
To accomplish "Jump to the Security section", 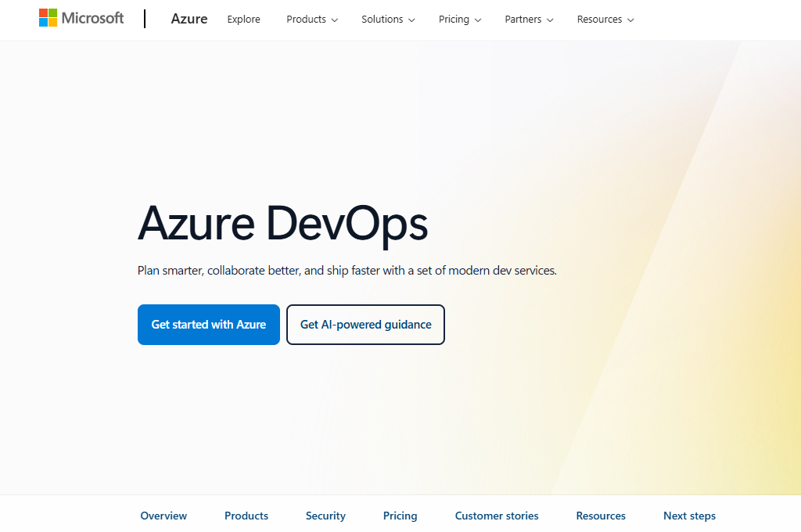I will pos(325,516).
